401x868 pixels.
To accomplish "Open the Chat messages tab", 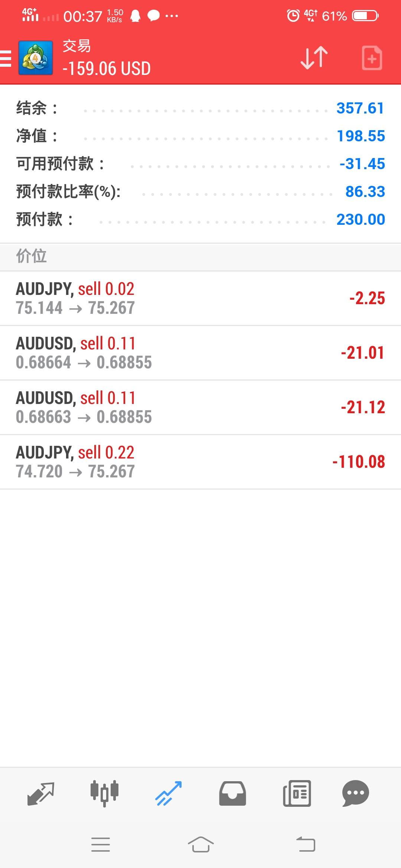I will 355,793.
